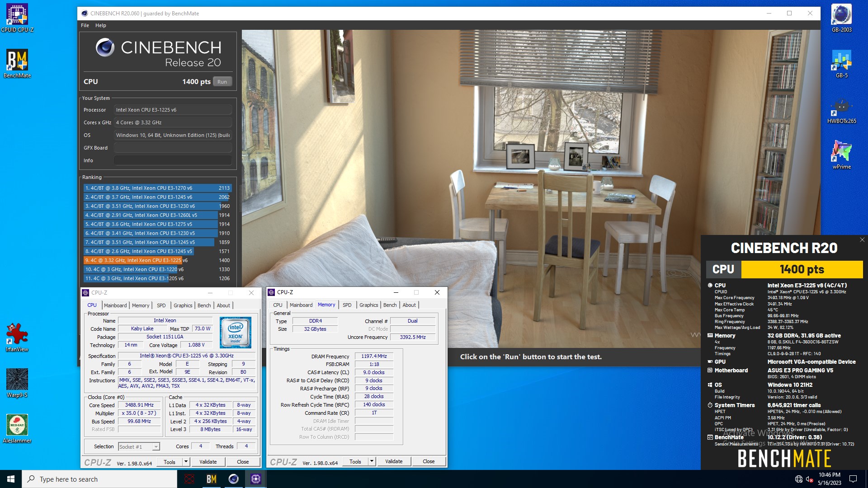Switch to SPD tab in left CPU-Z

click(x=161, y=305)
